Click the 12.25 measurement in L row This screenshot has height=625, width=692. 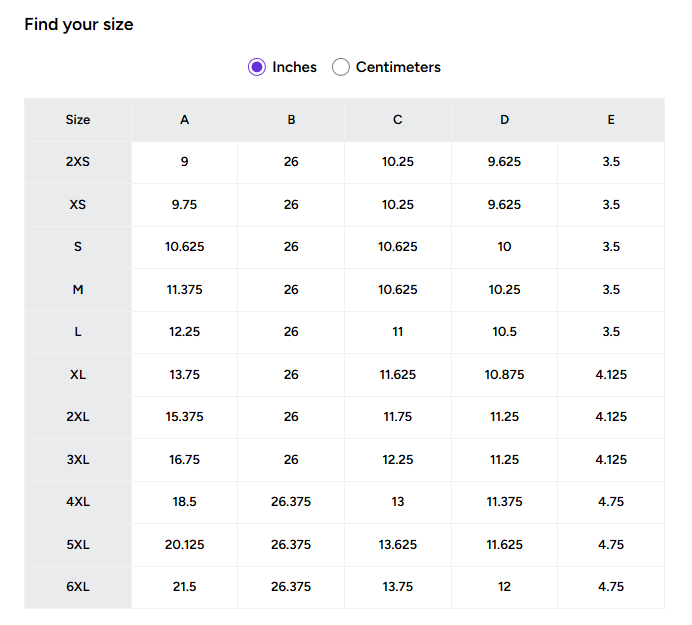185,332
